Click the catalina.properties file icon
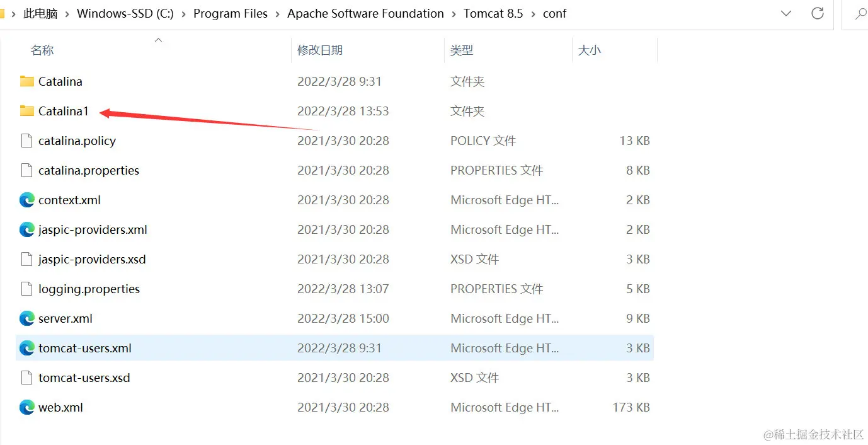Image resolution: width=868 pixels, height=445 pixels. [26, 170]
